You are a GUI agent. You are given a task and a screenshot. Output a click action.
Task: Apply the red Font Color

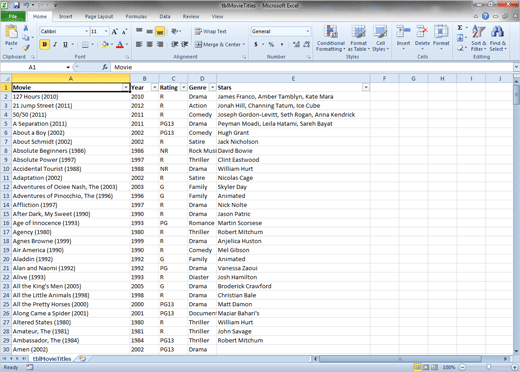click(120, 44)
